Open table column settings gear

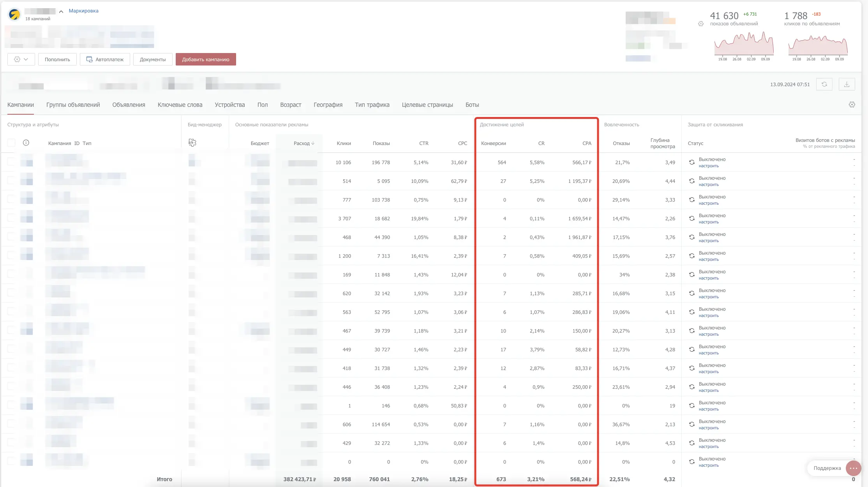tap(852, 104)
